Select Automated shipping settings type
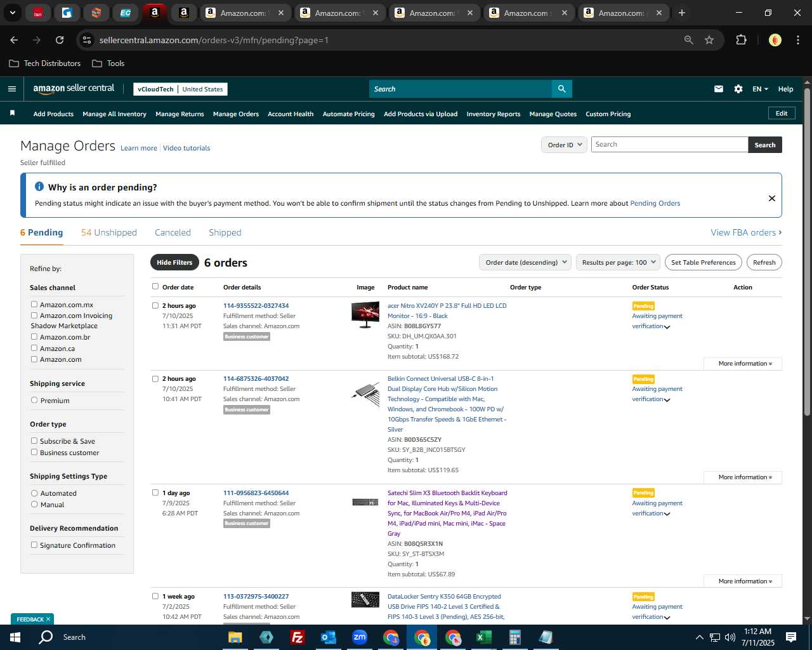 pyautogui.click(x=34, y=493)
